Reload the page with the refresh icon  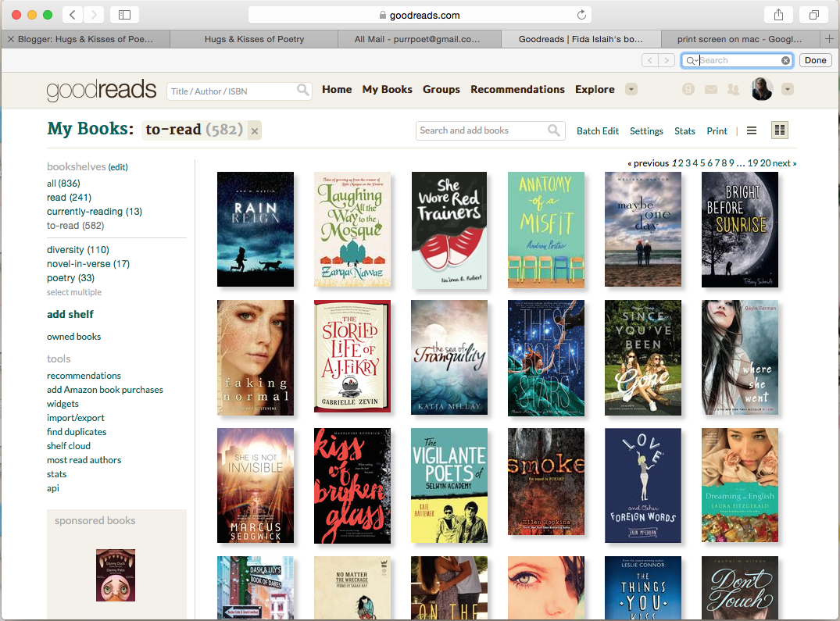[x=581, y=15]
